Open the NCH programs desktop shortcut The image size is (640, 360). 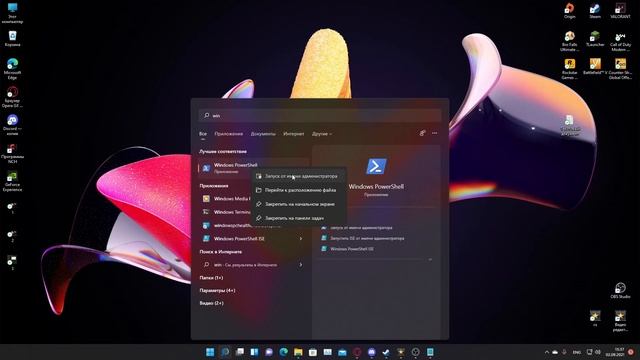coord(12,153)
